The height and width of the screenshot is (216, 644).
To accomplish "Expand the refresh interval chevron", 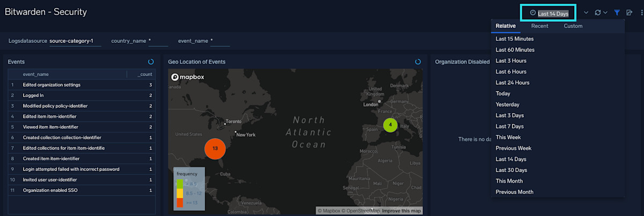I will tap(605, 12).
